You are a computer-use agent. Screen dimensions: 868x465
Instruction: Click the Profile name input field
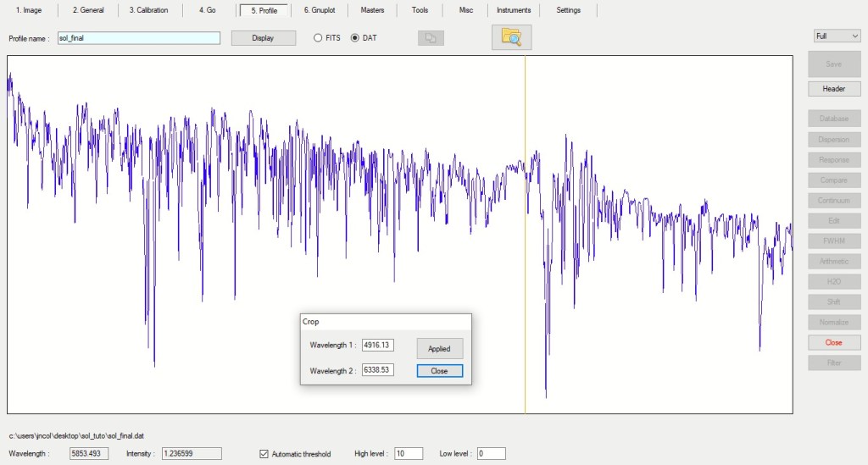click(x=138, y=38)
